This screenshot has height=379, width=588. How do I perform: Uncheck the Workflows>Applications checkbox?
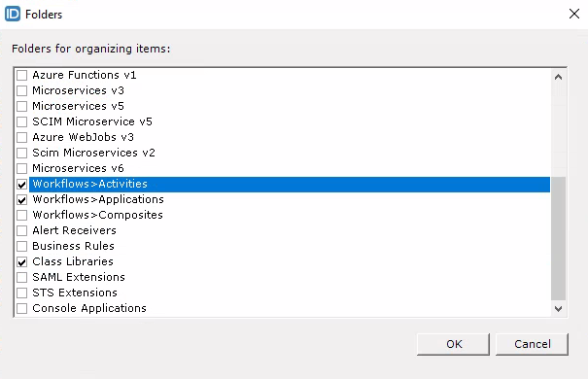(21, 200)
